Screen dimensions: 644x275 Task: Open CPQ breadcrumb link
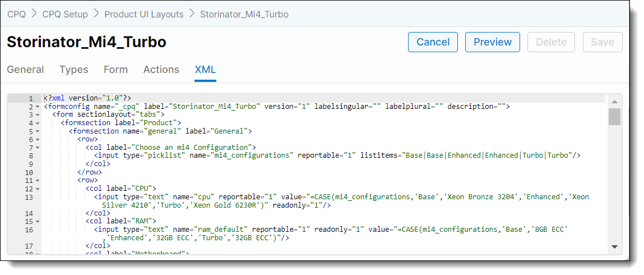coord(16,14)
